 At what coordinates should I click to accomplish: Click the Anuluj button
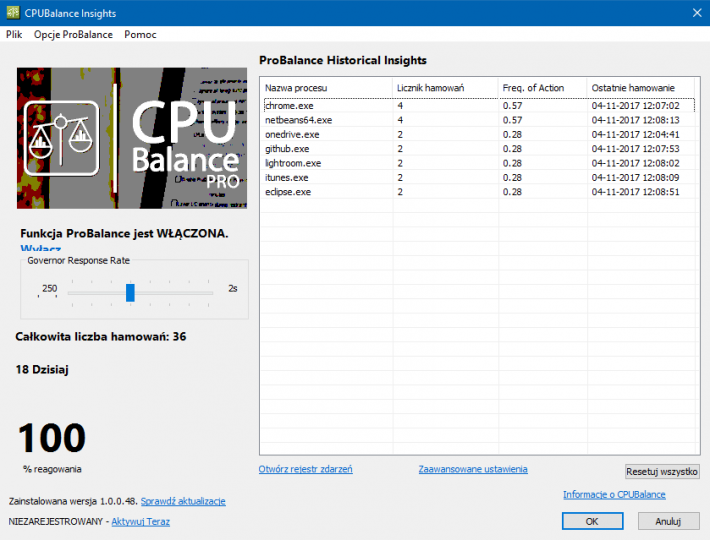668,521
